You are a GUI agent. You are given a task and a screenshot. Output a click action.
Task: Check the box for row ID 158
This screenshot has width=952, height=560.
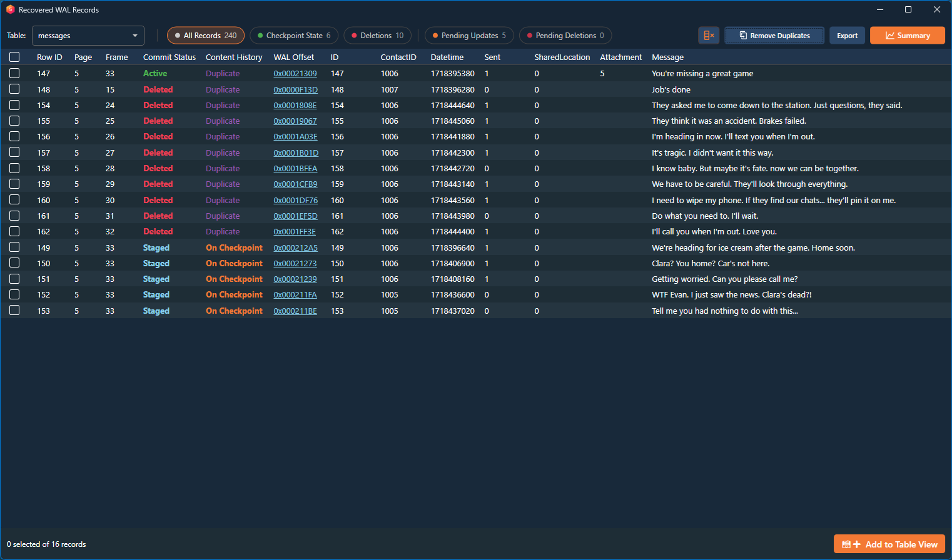(14, 168)
